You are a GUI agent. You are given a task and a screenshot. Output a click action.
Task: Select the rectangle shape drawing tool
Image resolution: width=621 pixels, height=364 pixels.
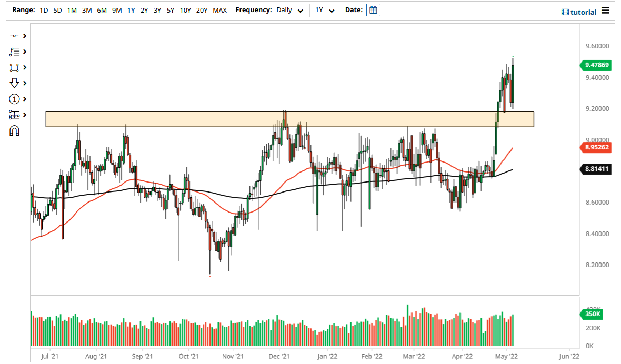pyautogui.click(x=15, y=67)
